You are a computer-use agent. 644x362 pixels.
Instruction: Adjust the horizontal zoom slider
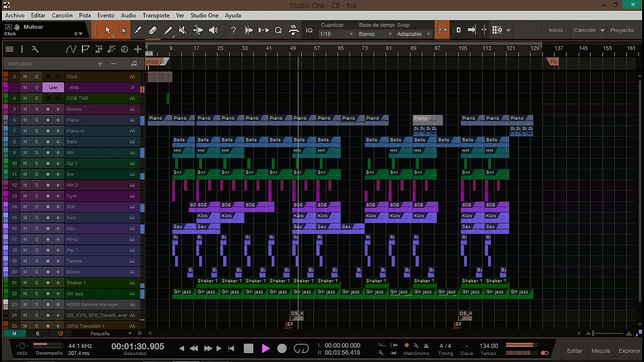[x=609, y=333]
